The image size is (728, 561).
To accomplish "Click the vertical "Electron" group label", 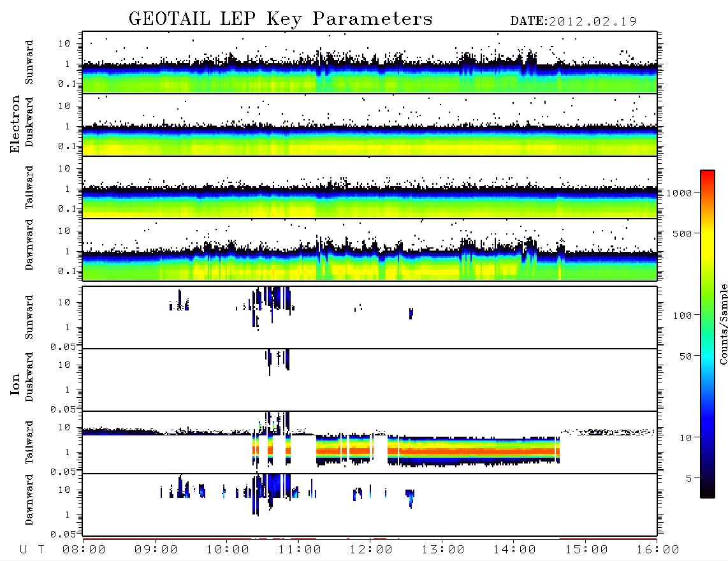I will tap(15, 124).
